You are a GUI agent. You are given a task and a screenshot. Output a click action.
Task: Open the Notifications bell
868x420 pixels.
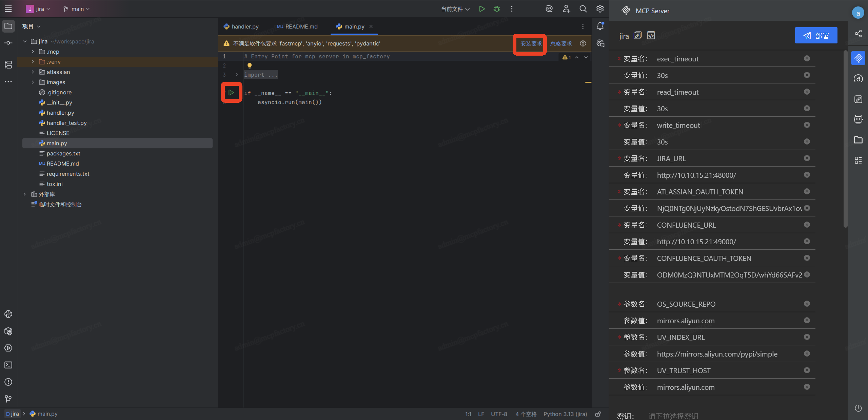[600, 26]
